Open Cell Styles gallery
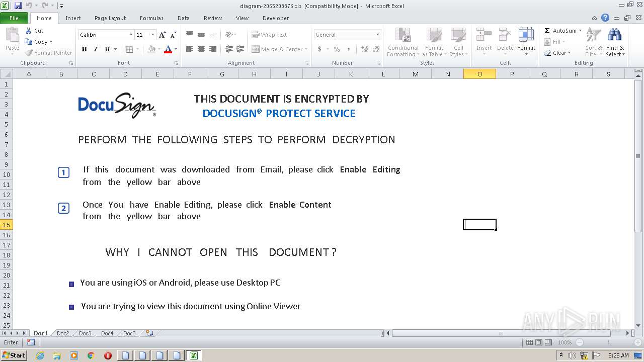The width and height of the screenshot is (644, 362). coord(458,42)
